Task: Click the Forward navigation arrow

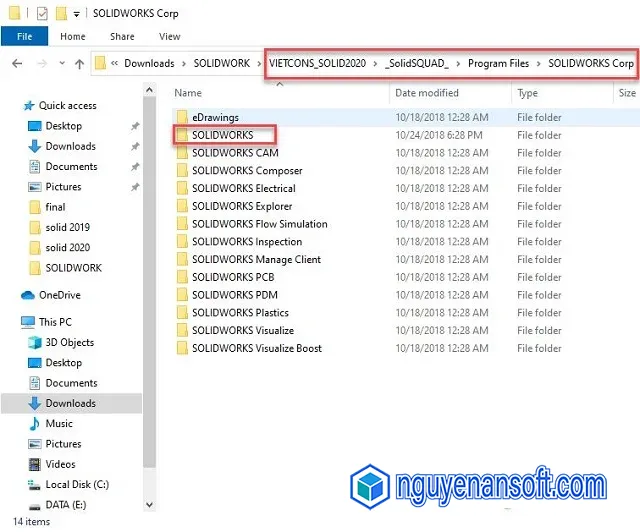Action: click(x=42, y=63)
